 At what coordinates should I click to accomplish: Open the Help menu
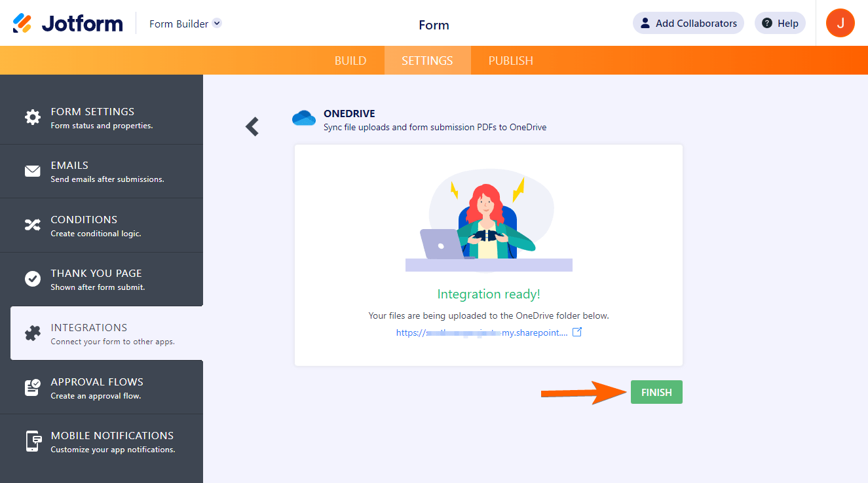(x=780, y=24)
